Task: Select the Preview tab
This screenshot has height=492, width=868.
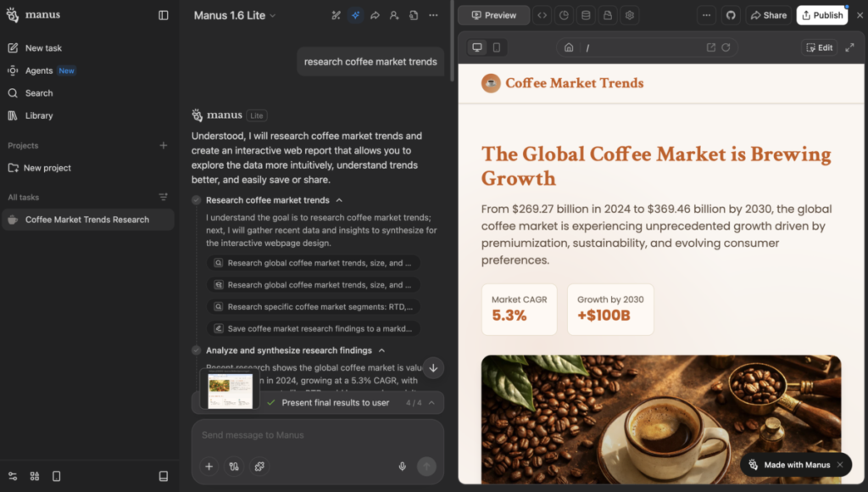Action: tap(494, 15)
